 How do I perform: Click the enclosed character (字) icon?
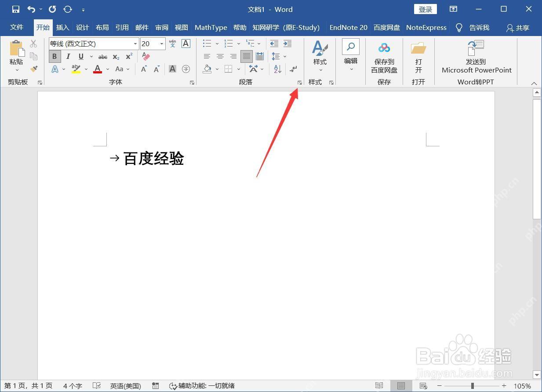click(x=186, y=69)
